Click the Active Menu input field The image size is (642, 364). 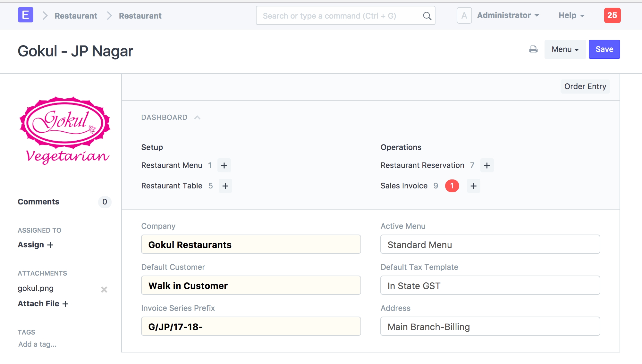click(x=490, y=244)
